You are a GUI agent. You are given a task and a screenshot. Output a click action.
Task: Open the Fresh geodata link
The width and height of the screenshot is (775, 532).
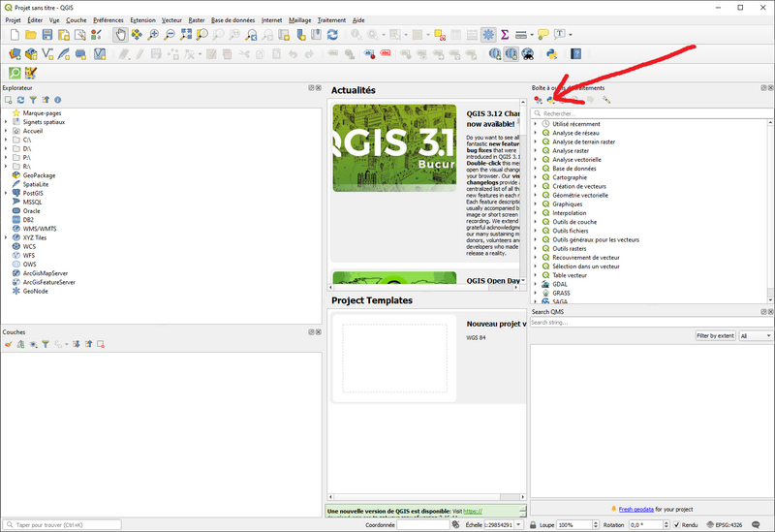(x=636, y=509)
